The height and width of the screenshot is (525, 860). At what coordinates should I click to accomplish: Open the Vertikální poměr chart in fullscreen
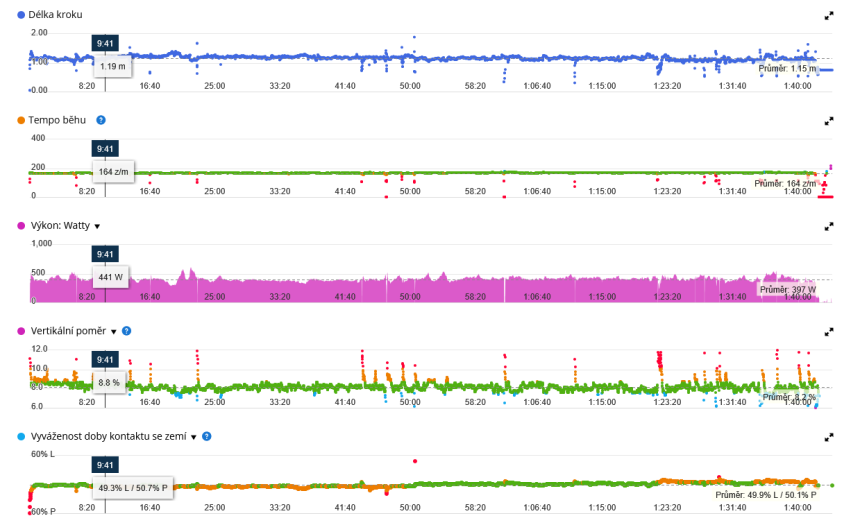coord(828,331)
